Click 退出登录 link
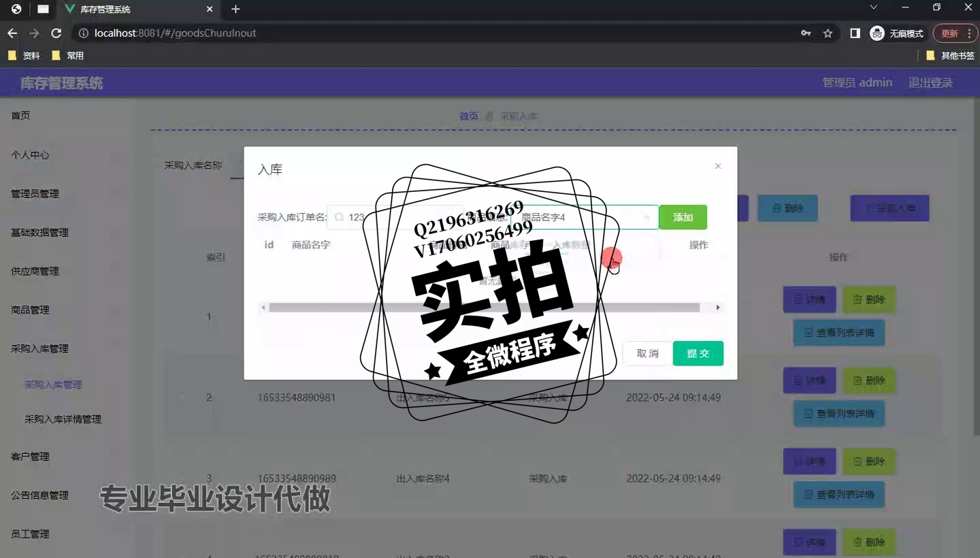The width and height of the screenshot is (980, 558). click(x=930, y=82)
